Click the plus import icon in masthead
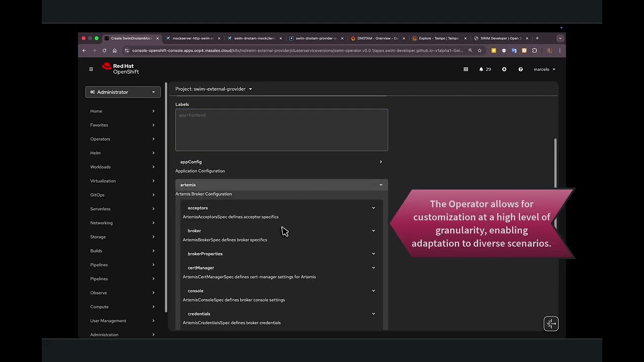The image size is (644, 362). coord(504,69)
